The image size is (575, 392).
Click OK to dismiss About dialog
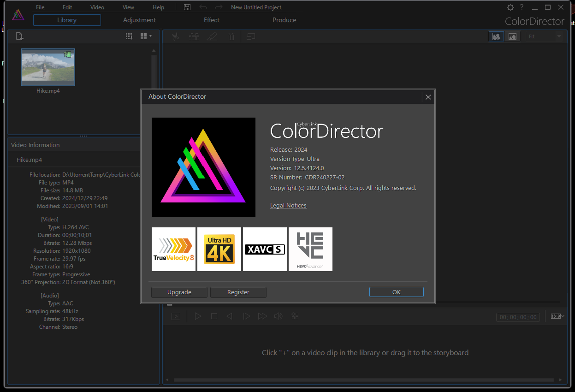397,292
